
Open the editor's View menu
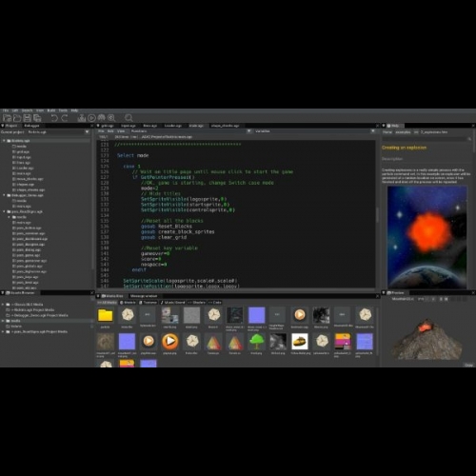click(121, 131)
